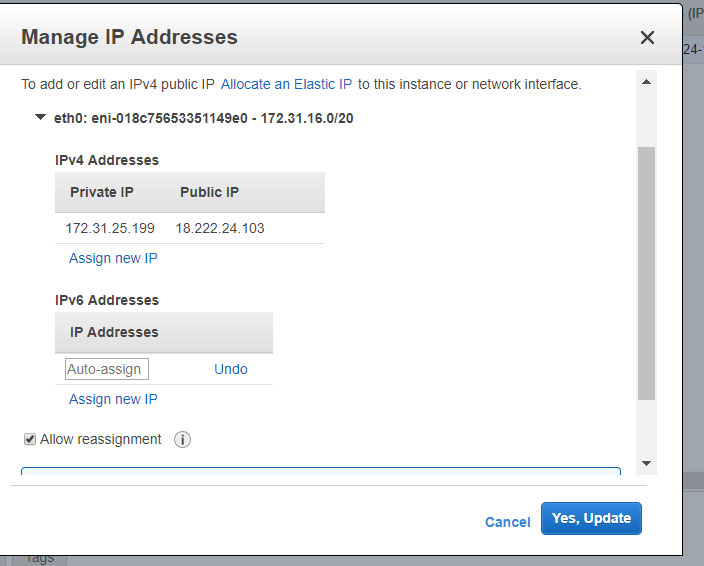
Task: Click the scrollbar up arrow
Action: coord(647,82)
